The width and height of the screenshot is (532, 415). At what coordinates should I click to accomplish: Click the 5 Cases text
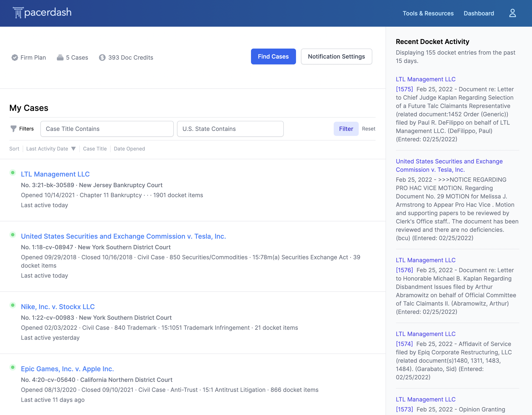77,58
